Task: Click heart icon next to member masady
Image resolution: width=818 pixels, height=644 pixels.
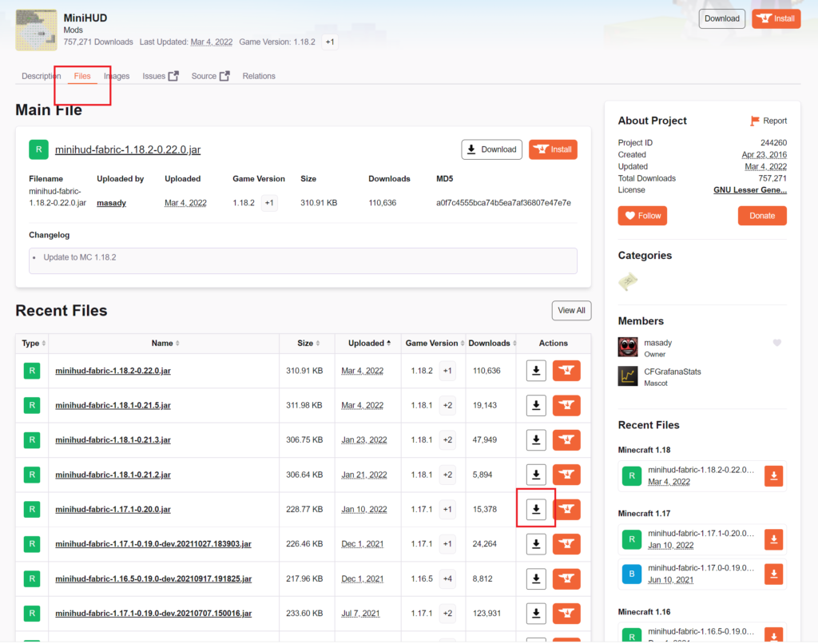Action: (x=776, y=343)
